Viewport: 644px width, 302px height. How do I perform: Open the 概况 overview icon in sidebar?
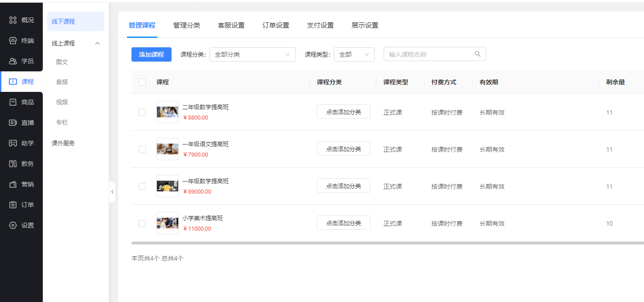pos(13,20)
